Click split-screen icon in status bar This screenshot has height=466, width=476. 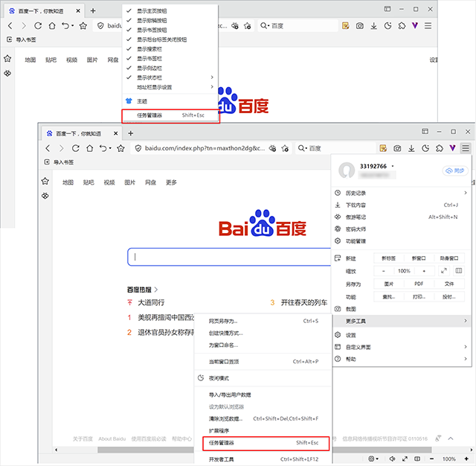[417, 459]
